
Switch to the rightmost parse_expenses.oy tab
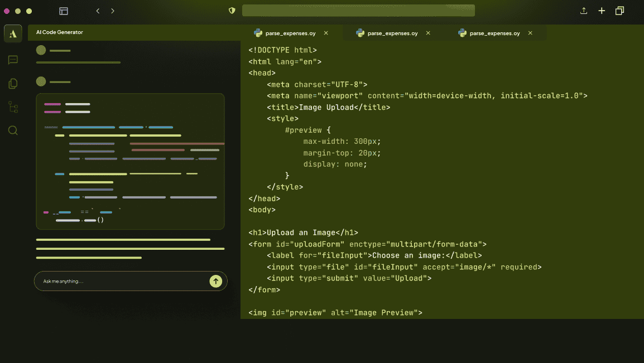(x=496, y=33)
